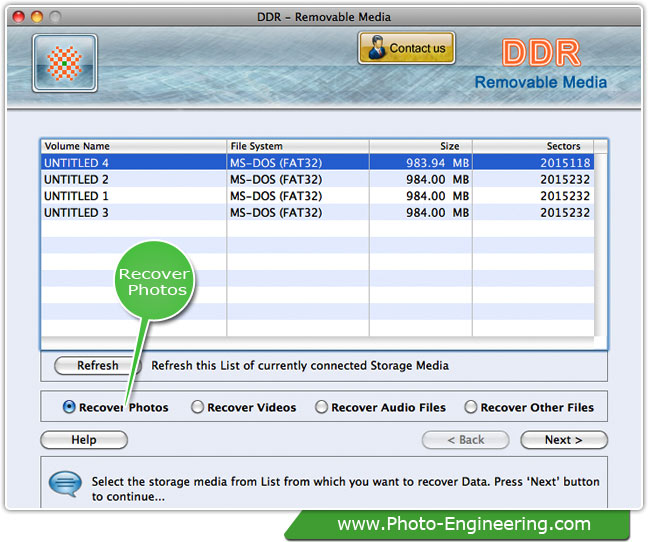Screen dimensions: 648x542
Task: Open Help
Action: 84,440
